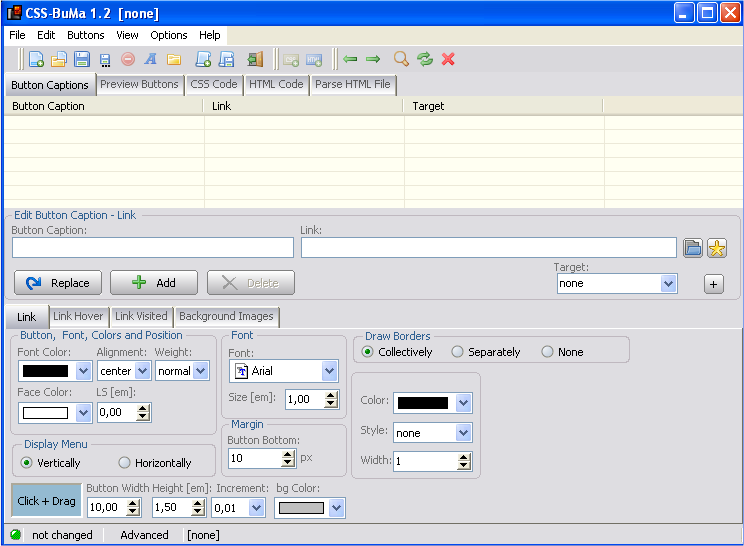Viewport: 744px width, 546px height.
Task: Click the small save-as floppy icon
Action: point(105,60)
